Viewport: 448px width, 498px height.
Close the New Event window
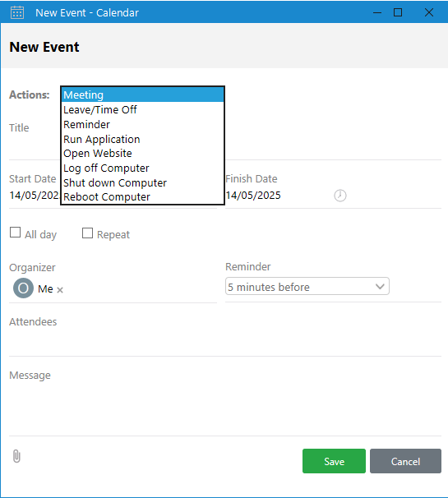click(x=429, y=12)
